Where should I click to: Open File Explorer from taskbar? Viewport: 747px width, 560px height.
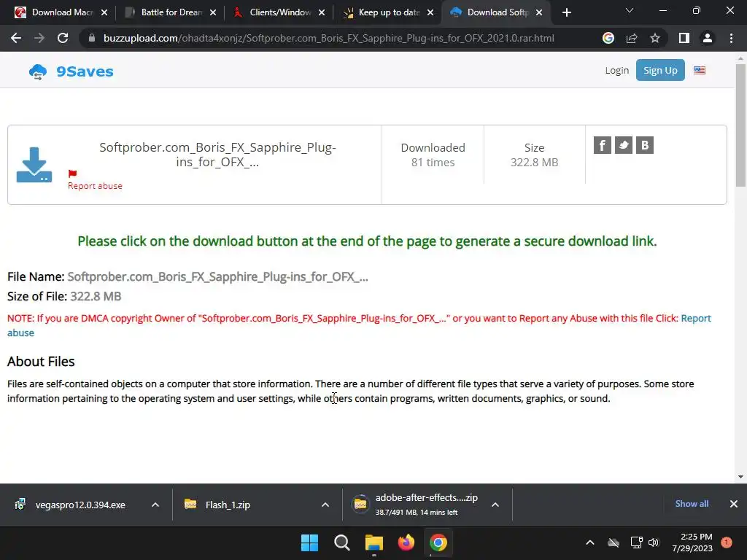pos(374,542)
